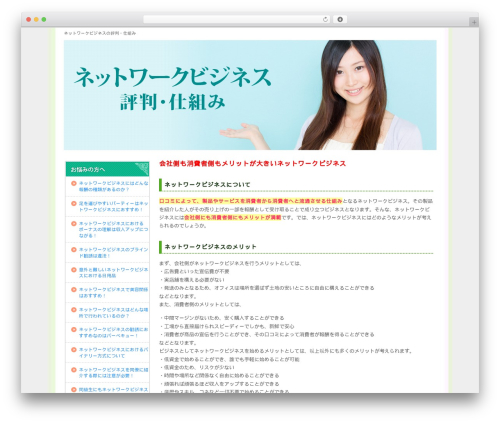Click orange bullet icon beside 報酬の種類 link
The height and width of the screenshot is (423, 500).
pos(74,183)
